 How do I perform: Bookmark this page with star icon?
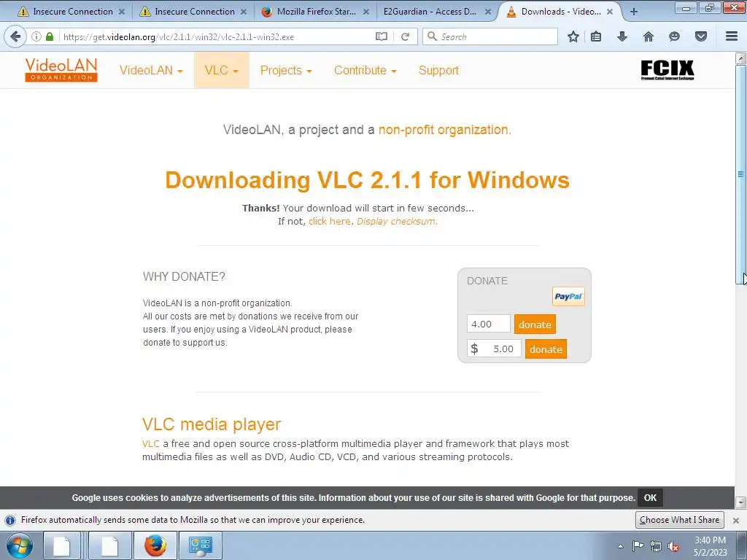pyautogui.click(x=573, y=36)
